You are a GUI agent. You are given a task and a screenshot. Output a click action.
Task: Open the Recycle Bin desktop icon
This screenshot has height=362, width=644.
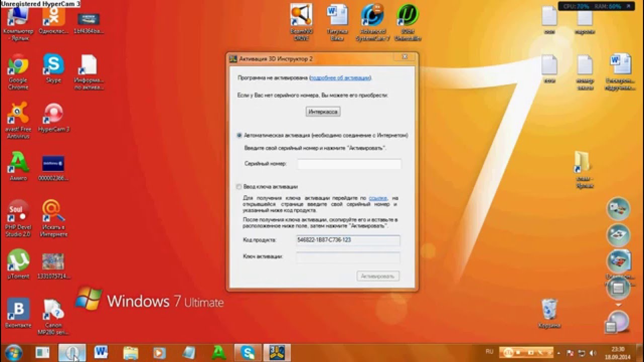pyautogui.click(x=549, y=313)
